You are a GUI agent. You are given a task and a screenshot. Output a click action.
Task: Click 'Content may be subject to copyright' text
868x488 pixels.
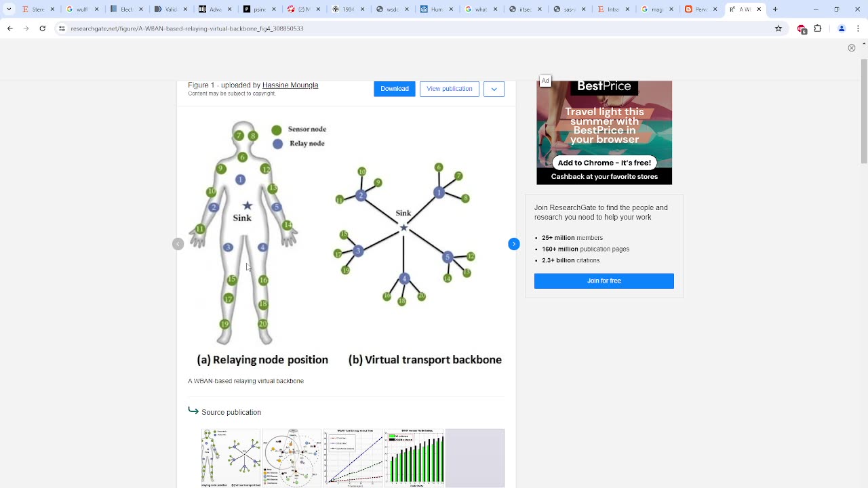232,94
